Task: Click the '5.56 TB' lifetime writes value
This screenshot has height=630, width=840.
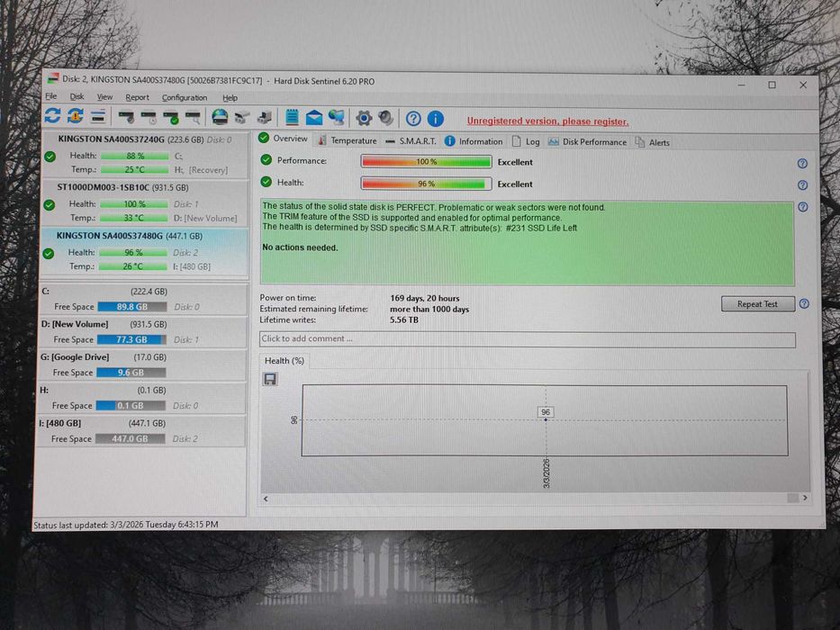Action: pos(404,319)
